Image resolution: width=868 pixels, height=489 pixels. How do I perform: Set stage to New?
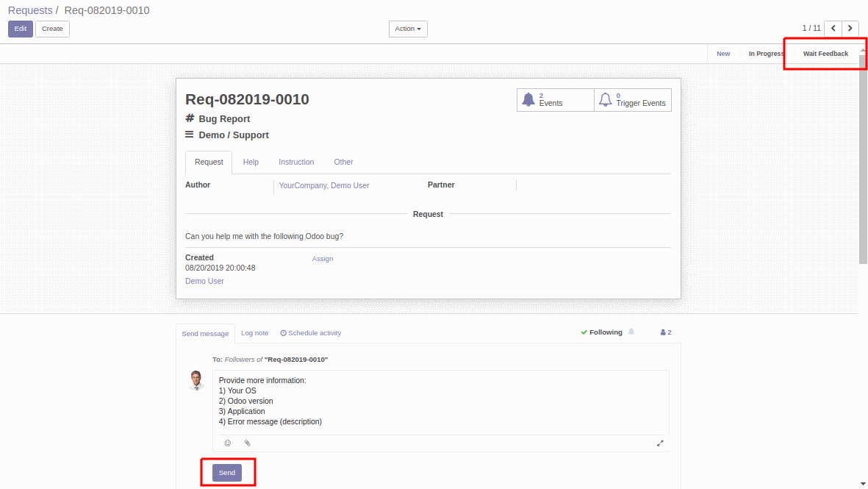tap(723, 54)
